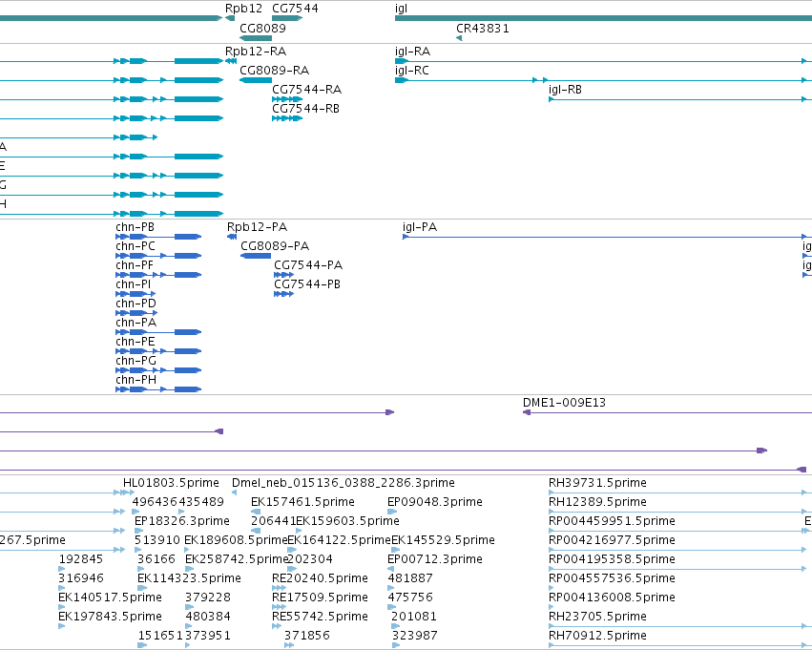Image resolution: width=812 pixels, height=650 pixels.
Task: Select the CG7544-PB protein label
Action: point(307,284)
